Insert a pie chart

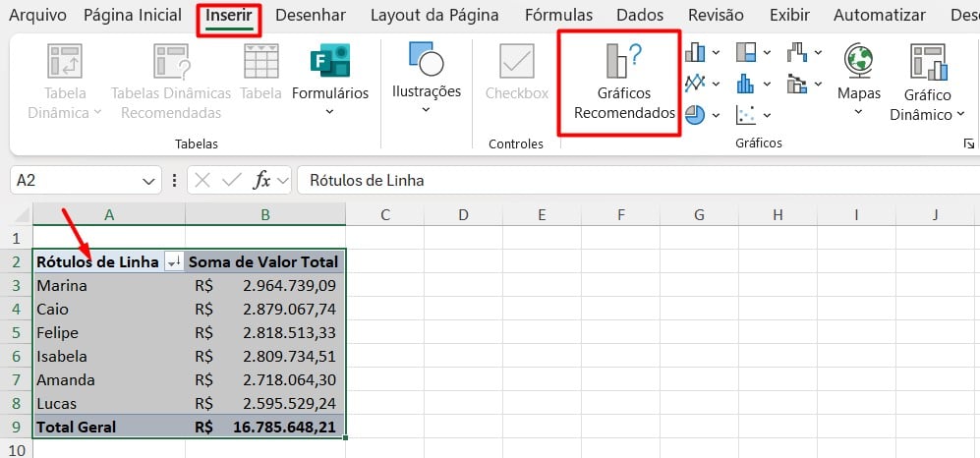pyautogui.click(x=696, y=115)
